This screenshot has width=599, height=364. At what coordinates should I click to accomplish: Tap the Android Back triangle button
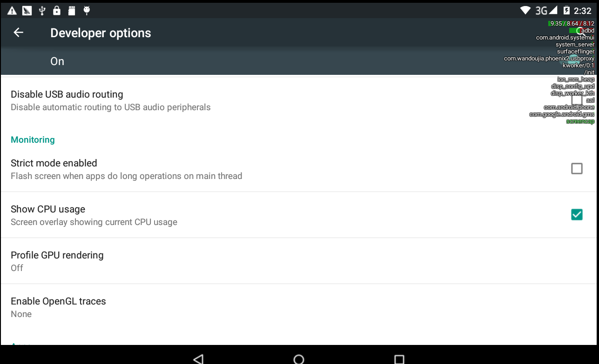click(x=199, y=359)
